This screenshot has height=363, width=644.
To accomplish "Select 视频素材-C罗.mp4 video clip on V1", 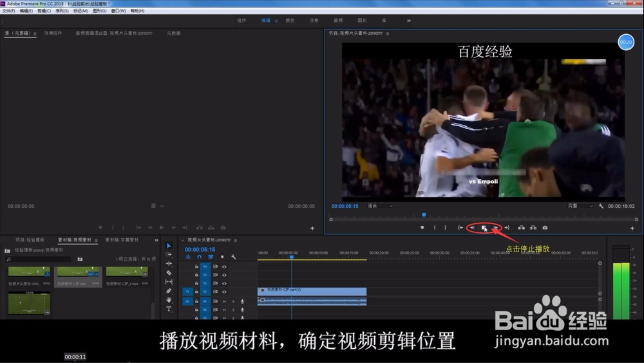I will click(x=312, y=291).
